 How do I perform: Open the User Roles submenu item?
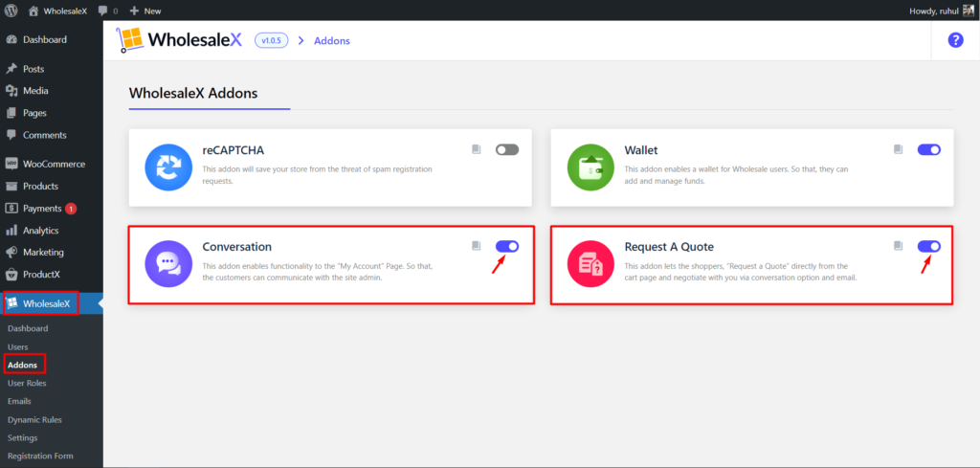(27, 383)
